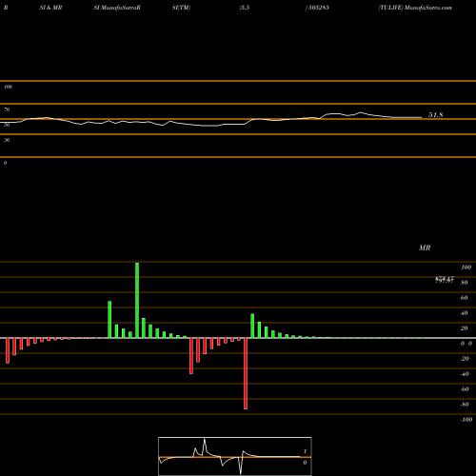Click the MR axis label -100
The height and width of the screenshot is (476, 476).
click(466, 420)
